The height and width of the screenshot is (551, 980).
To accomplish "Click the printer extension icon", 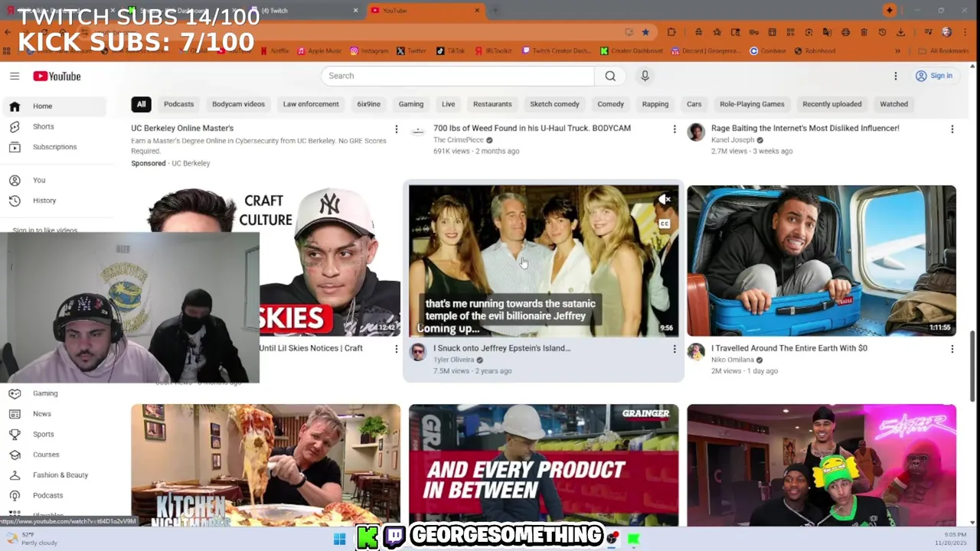I will click(845, 32).
